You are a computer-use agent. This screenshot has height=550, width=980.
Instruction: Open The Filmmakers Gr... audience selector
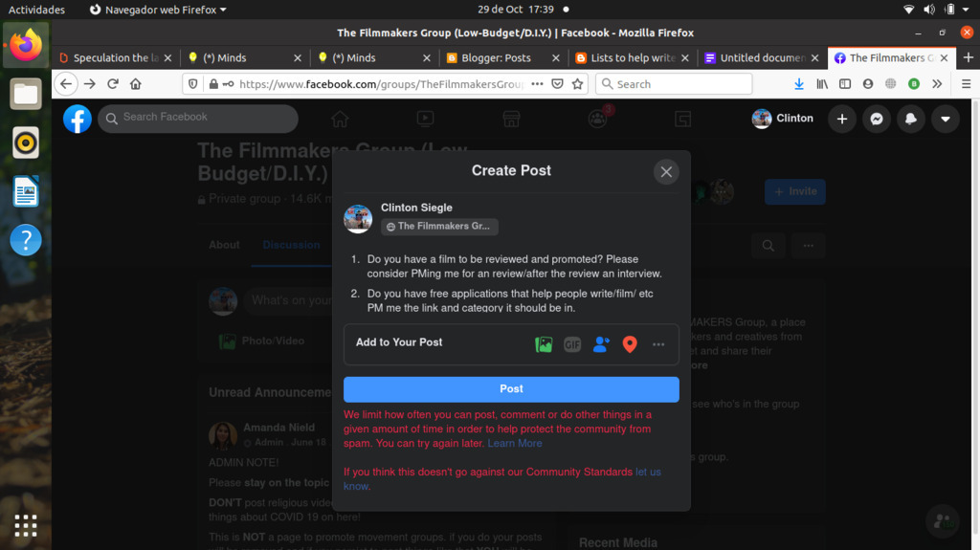(439, 227)
